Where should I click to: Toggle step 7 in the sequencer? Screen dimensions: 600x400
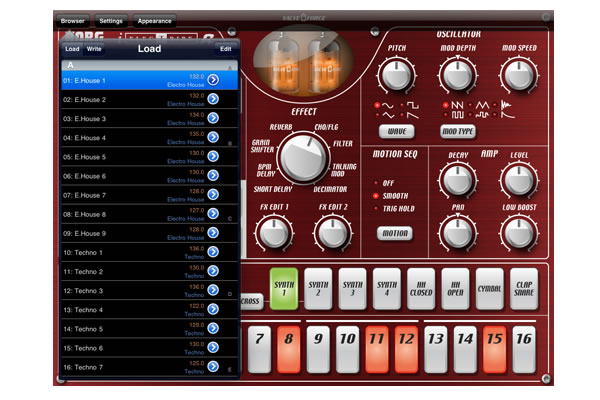tap(259, 349)
